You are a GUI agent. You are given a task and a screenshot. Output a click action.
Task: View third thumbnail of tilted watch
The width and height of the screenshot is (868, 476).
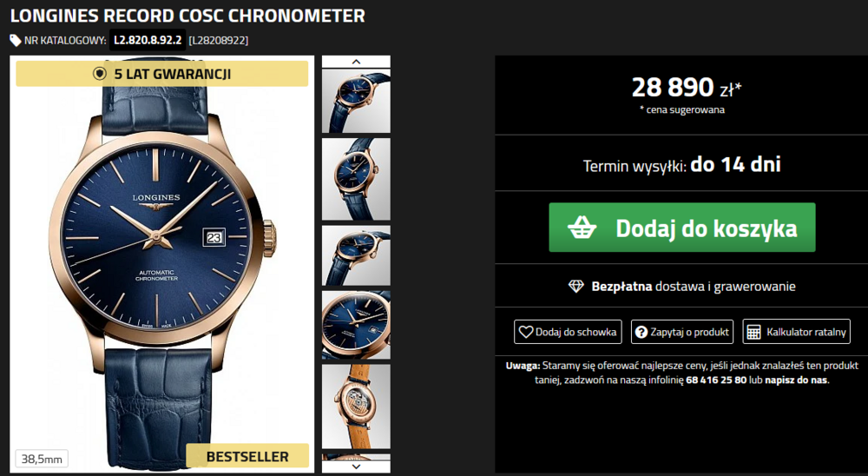(356, 255)
